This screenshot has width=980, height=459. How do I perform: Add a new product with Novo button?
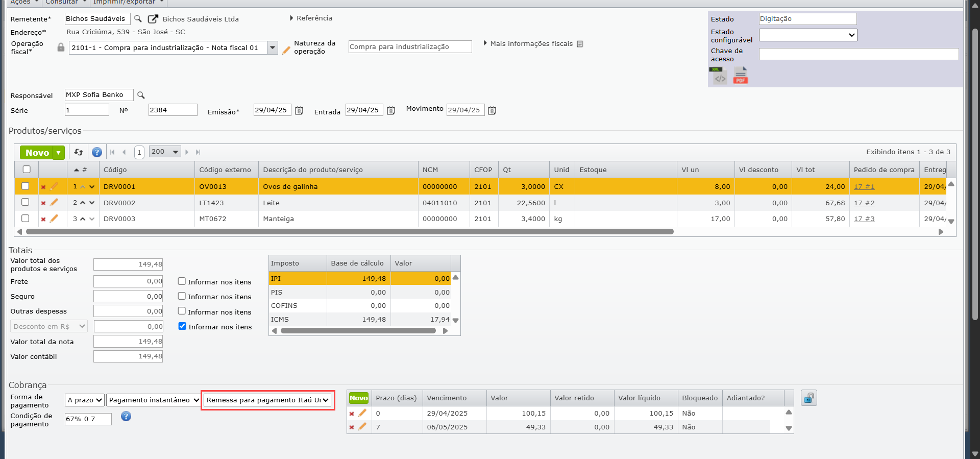[37, 153]
